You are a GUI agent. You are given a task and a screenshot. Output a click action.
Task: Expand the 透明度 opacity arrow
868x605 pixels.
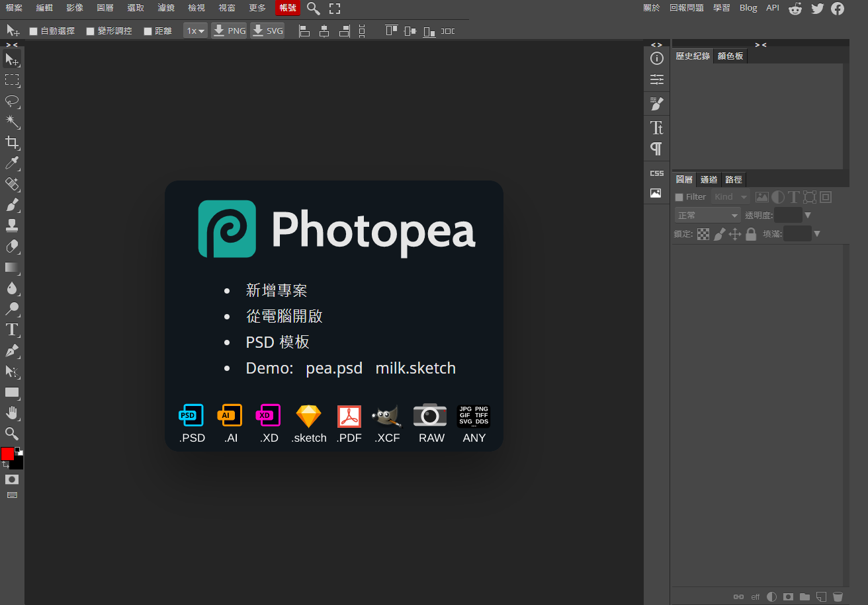(x=808, y=215)
